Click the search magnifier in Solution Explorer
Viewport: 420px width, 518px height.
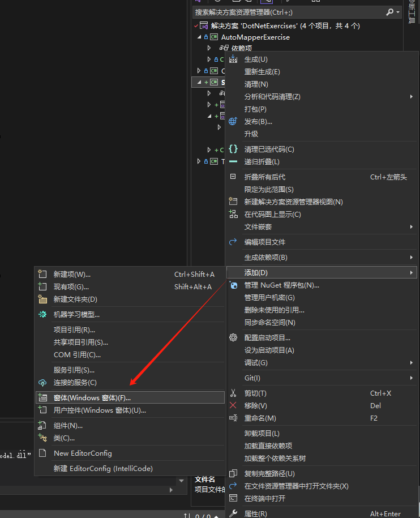click(389, 12)
